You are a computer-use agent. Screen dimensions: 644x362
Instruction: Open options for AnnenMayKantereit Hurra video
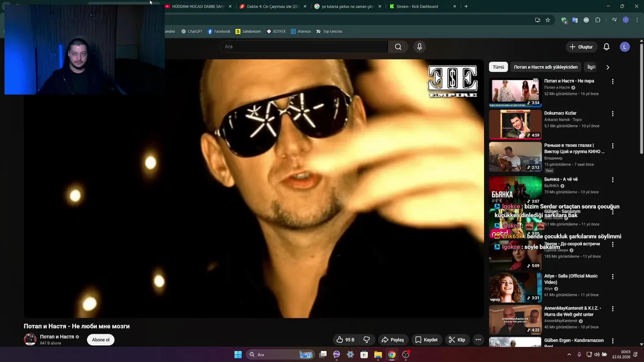click(612, 309)
